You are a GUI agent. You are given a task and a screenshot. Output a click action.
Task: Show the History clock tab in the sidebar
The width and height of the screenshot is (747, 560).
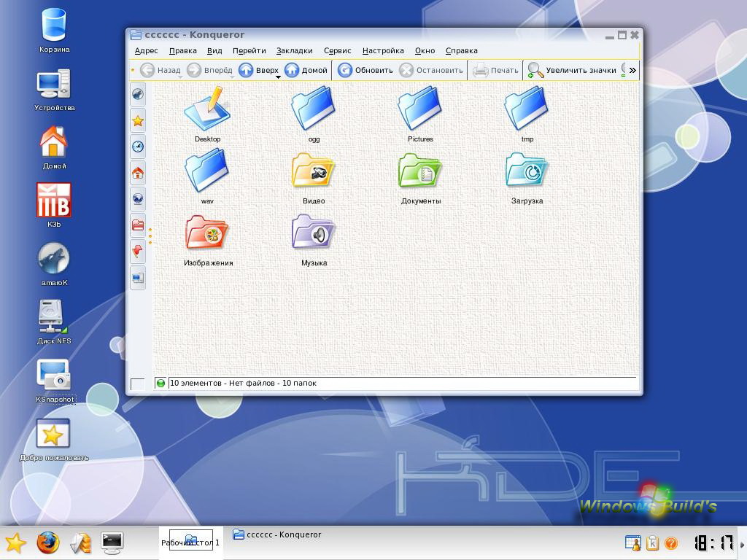pos(138,146)
